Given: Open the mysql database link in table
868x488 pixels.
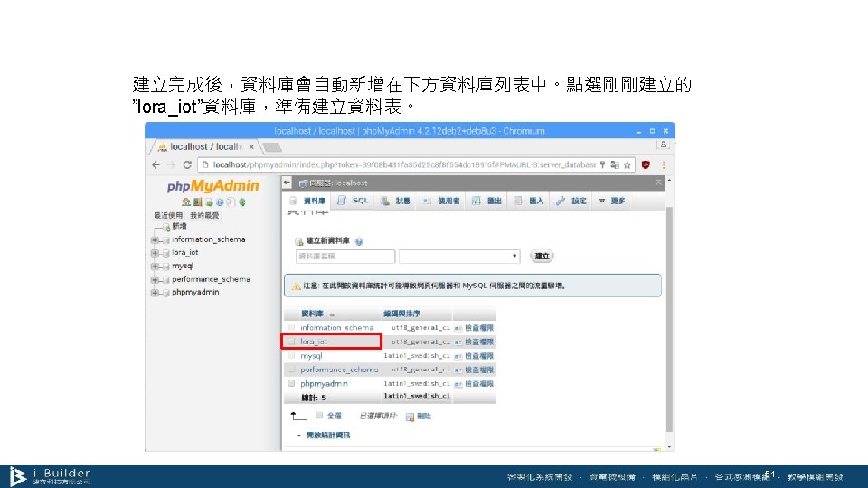Looking at the screenshot, I should [x=311, y=356].
